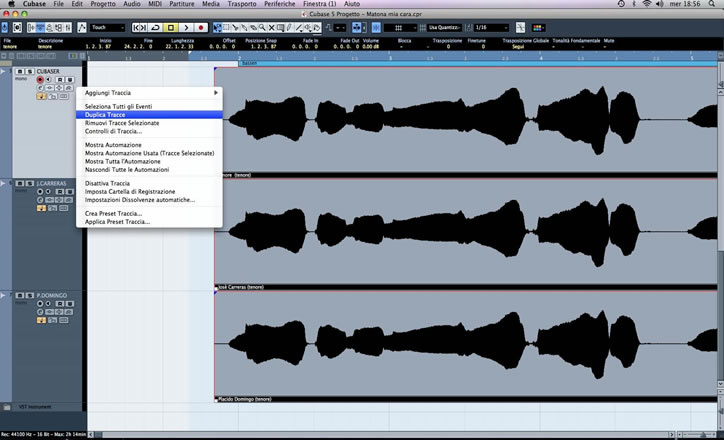
Task: Select the Draw pencil tool
Action: [289, 28]
